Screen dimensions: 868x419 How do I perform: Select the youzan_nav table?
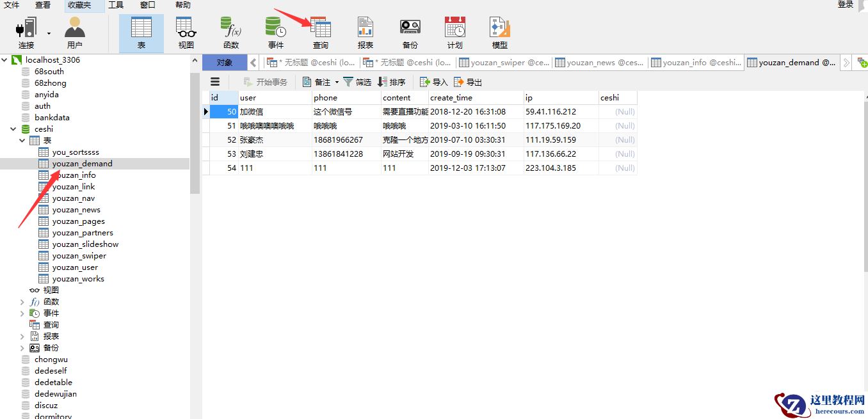74,198
